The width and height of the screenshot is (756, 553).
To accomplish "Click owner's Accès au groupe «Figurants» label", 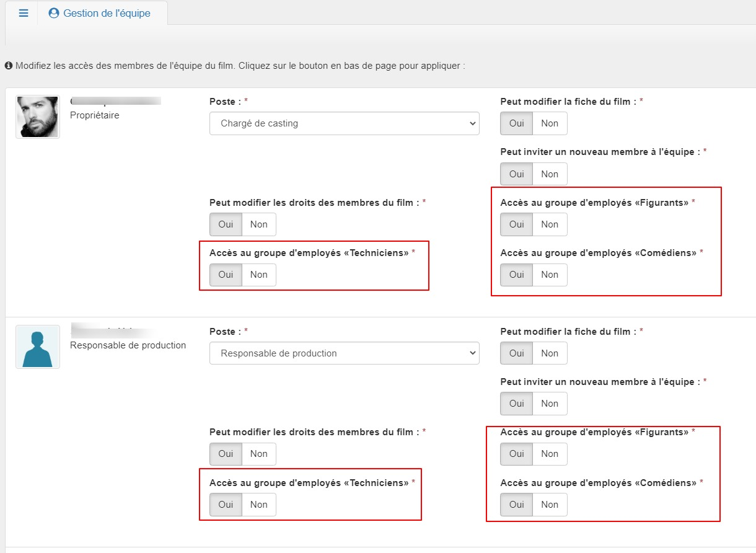I will (x=598, y=202).
